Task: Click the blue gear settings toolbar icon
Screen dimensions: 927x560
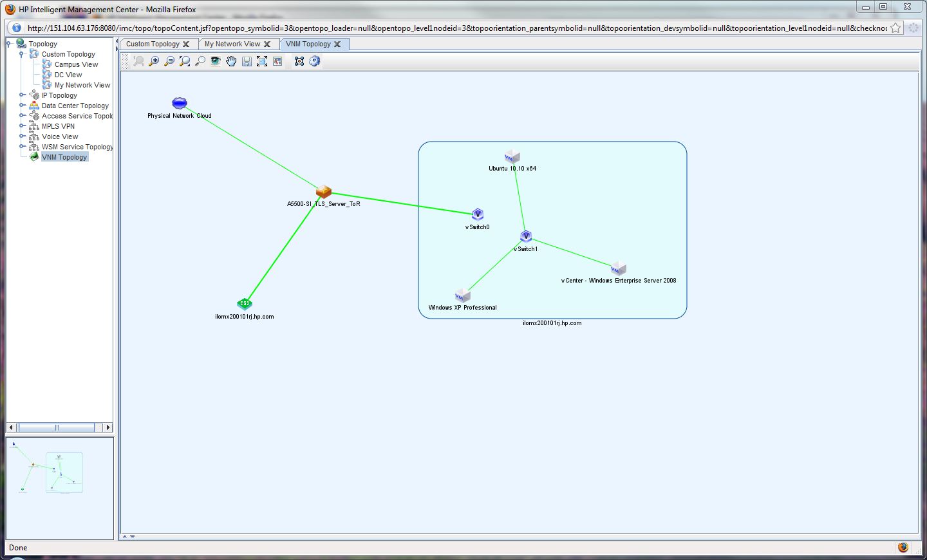Action: point(315,61)
